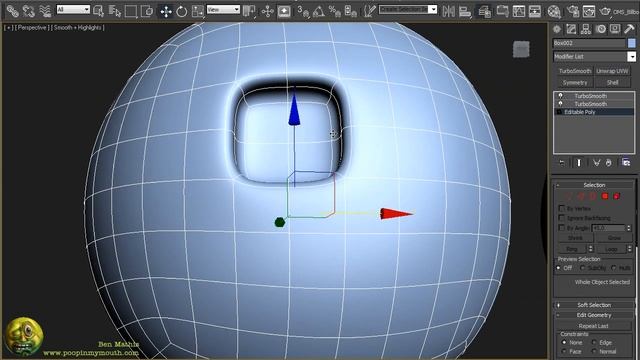Viewport: 640px width, 360px height.
Task: Click the Box002 object name field
Action: [x=589, y=43]
